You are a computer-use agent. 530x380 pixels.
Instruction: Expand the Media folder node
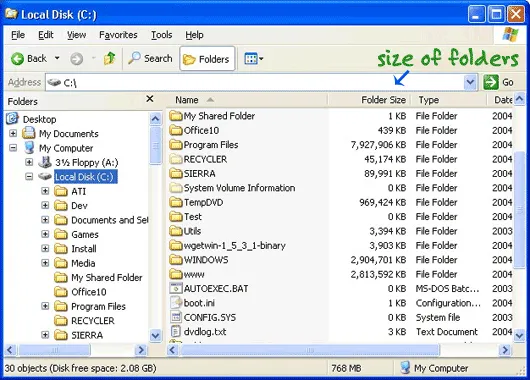pyautogui.click(x=45, y=263)
